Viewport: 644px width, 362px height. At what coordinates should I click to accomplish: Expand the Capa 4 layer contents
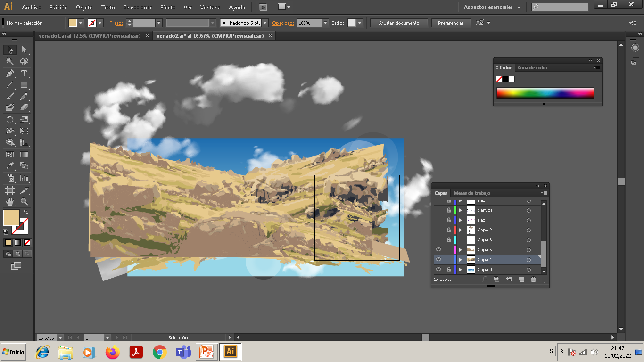click(461, 270)
